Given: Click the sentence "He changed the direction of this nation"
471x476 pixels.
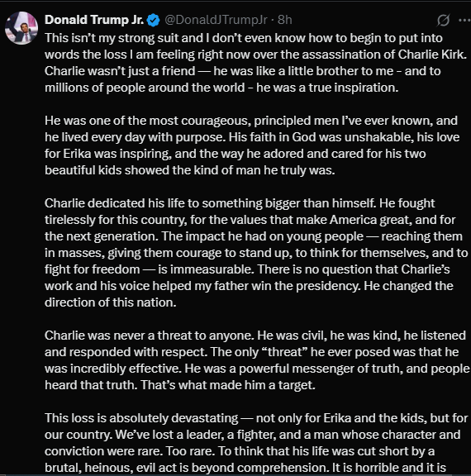Looking at the screenshot, I should (249, 294).
